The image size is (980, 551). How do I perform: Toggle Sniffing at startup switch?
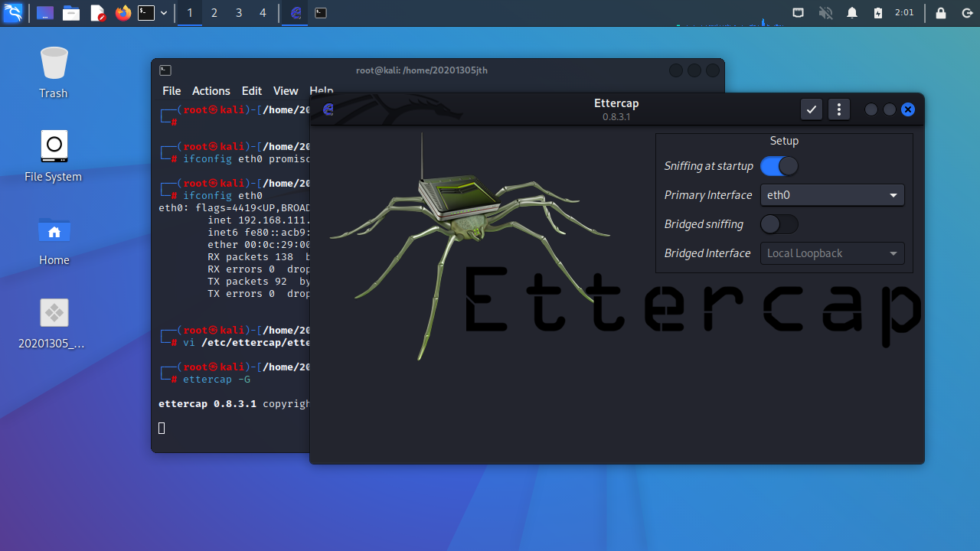[x=779, y=166]
